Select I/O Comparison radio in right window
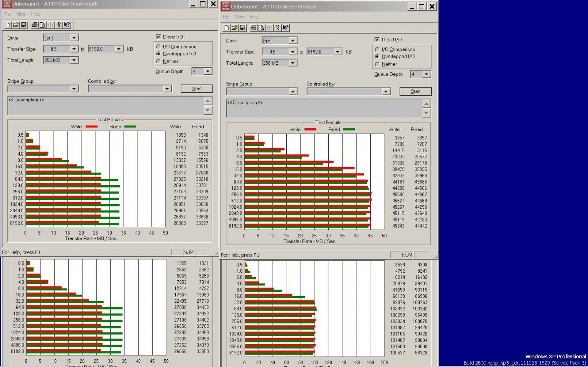588x367 pixels. (x=377, y=49)
